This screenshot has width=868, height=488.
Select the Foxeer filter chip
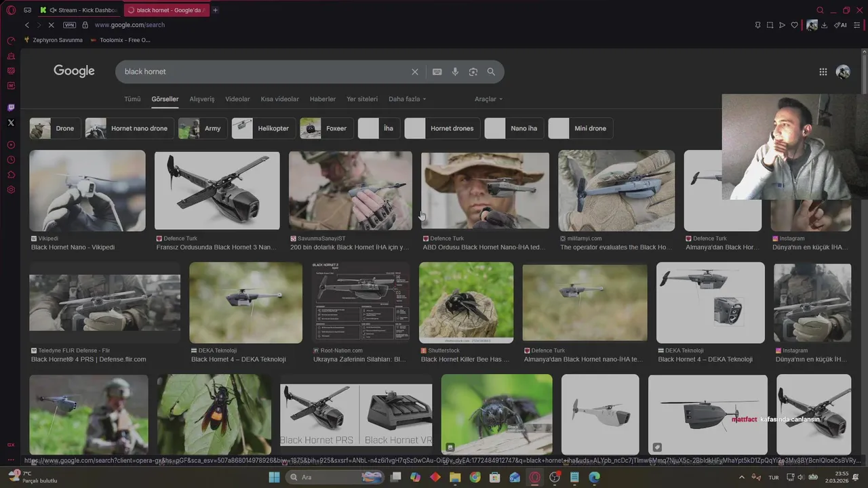(x=326, y=128)
